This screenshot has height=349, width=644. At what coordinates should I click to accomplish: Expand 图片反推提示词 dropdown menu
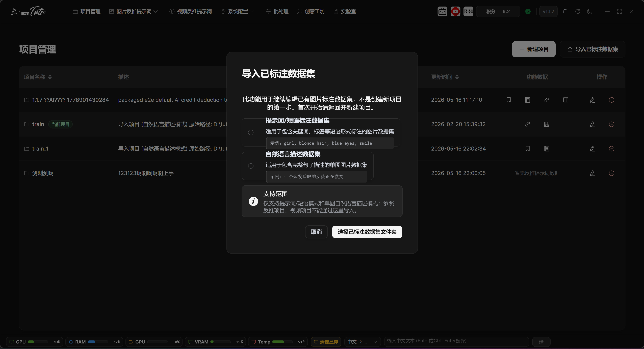133,12
